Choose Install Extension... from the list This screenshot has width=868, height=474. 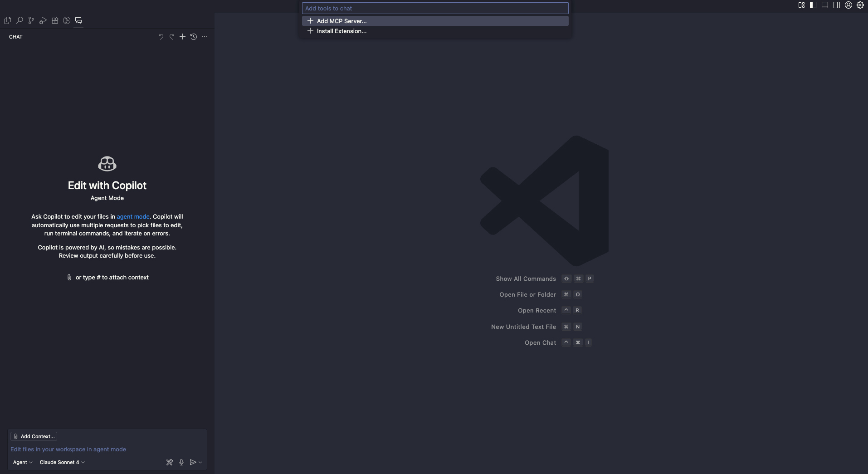(x=435, y=31)
